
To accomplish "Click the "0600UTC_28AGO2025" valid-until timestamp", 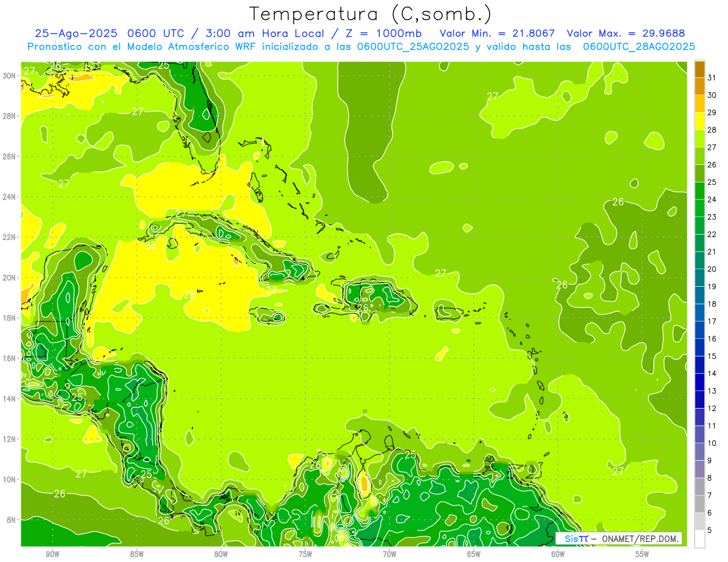I will (x=639, y=47).
